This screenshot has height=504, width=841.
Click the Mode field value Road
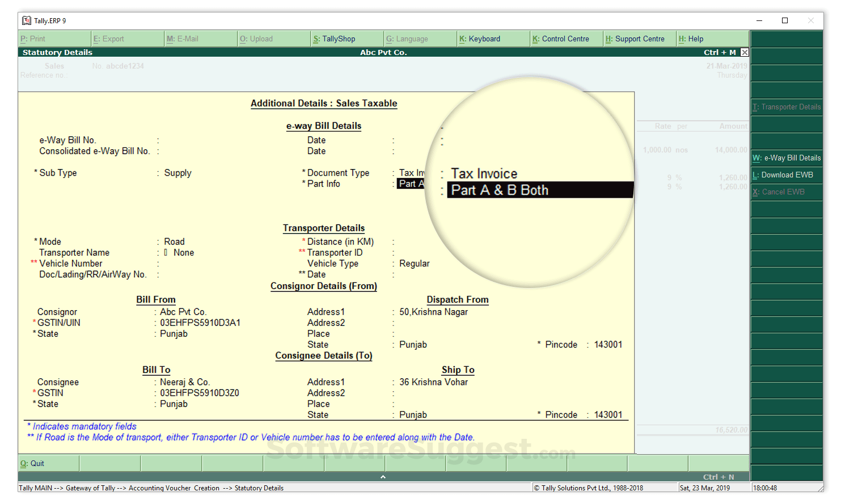point(174,242)
